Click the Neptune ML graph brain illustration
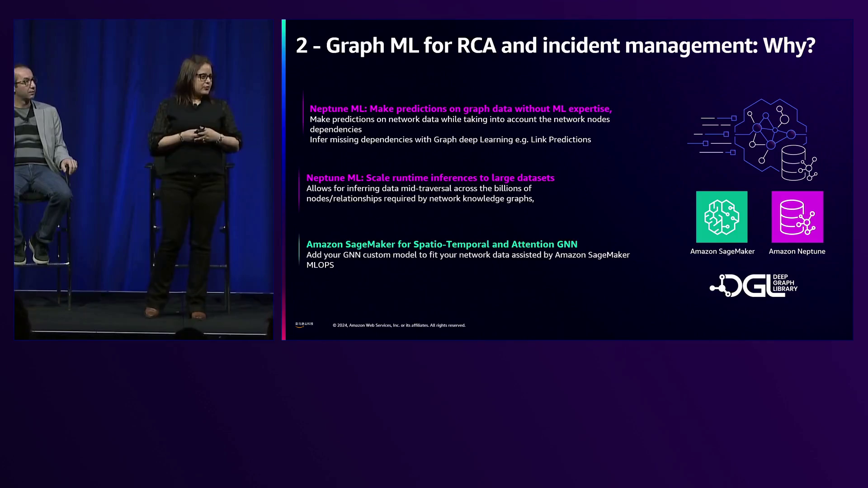Image resolution: width=868 pixels, height=488 pixels. tap(764, 135)
